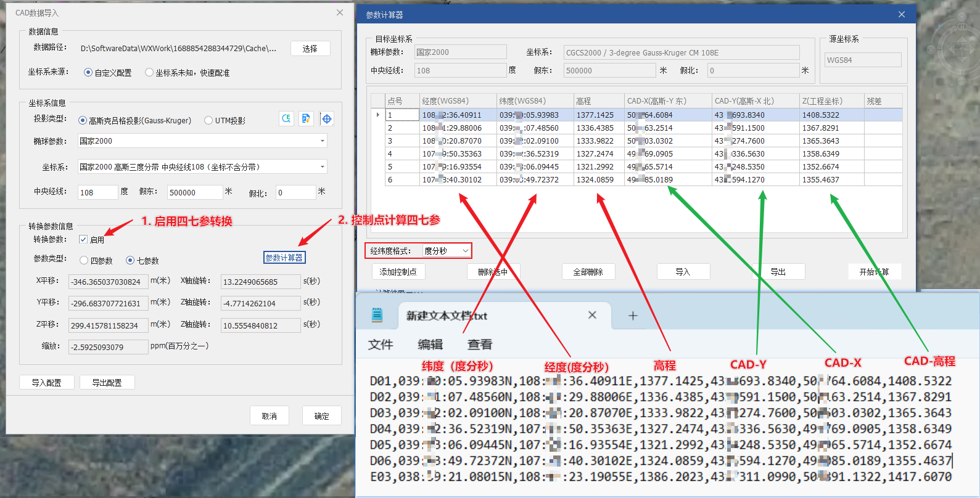Select the 四参数 radio button
This screenshot has height=498, width=980.
pos(84,261)
